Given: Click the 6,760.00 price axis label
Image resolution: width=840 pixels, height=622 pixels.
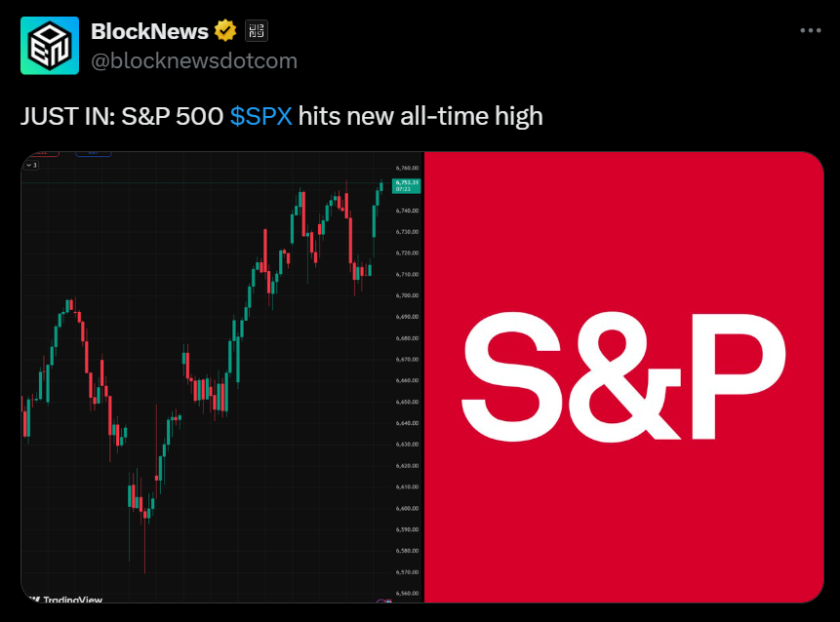Looking at the screenshot, I should tap(405, 168).
